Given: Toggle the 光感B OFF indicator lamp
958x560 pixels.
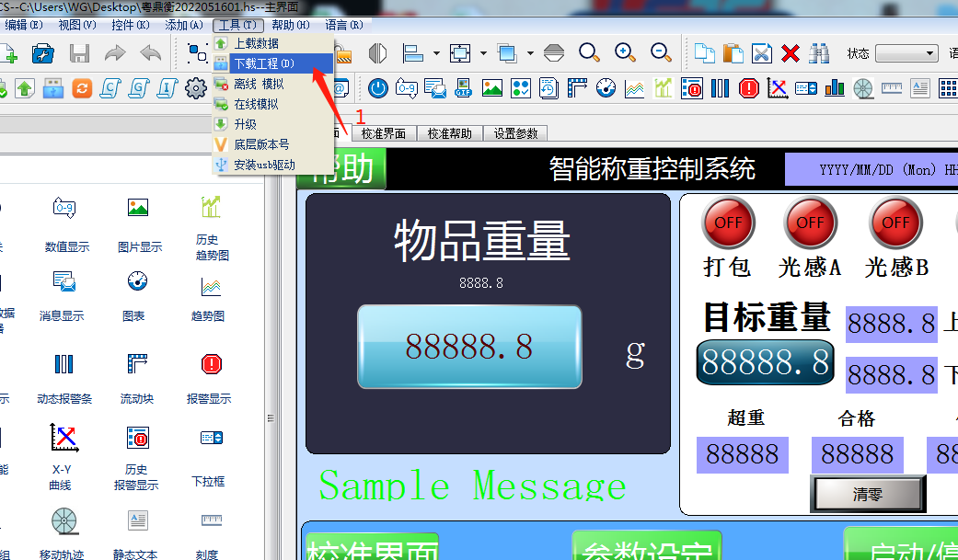Looking at the screenshot, I should (895, 223).
